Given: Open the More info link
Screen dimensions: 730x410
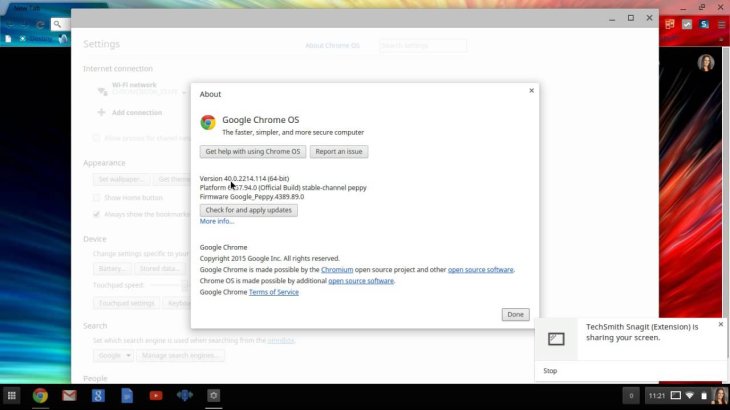Looking at the screenshot, I should pyautogui.click(x=216, y=221).
